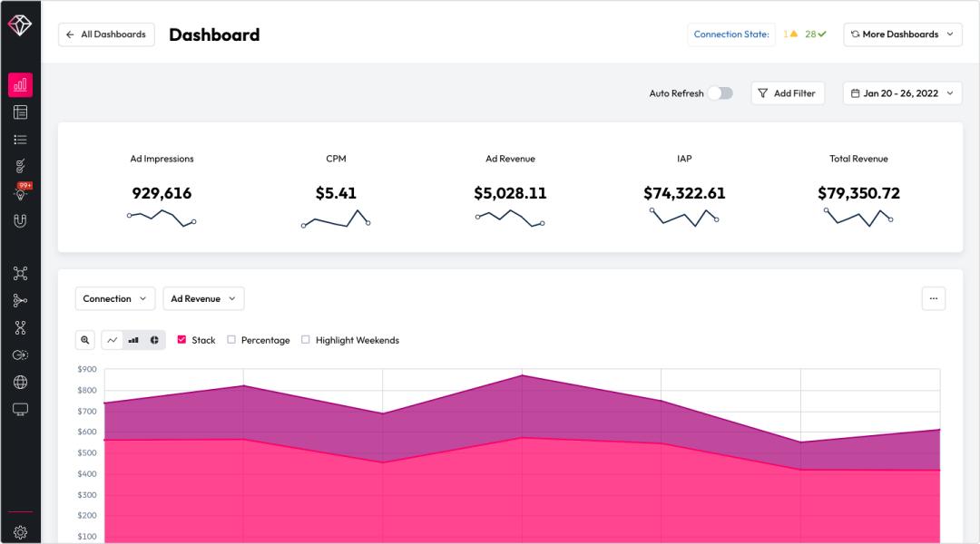Expand the More Dashboards menu

coord(902,34)
